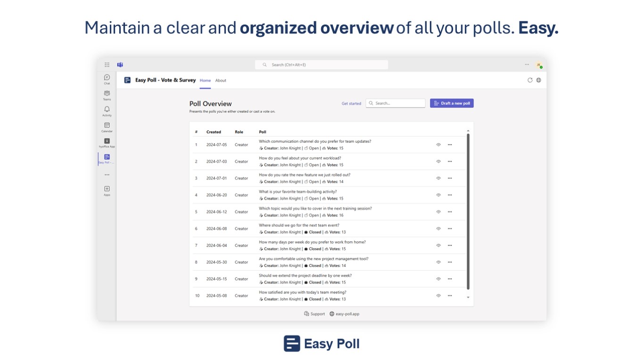Viewport: 644px width, 362px height.
Task: Open Chat in the Teams sidebar
Action: [107, 78]
